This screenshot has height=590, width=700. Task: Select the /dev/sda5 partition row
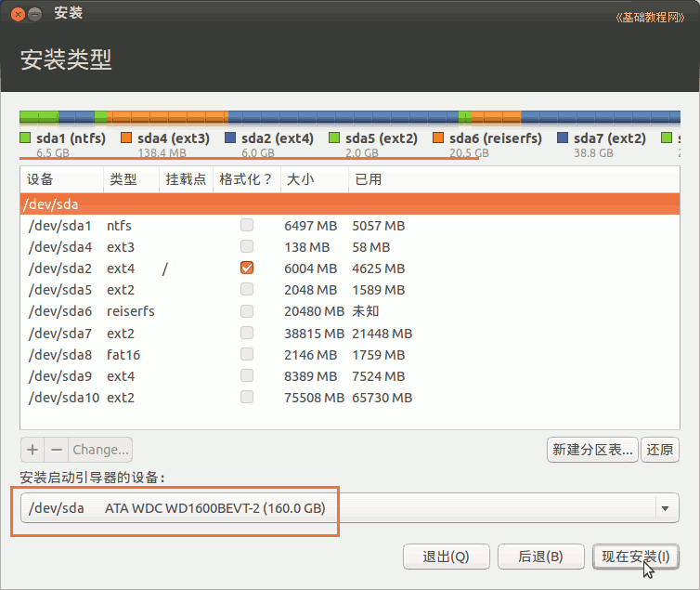[x=350, y=290]
